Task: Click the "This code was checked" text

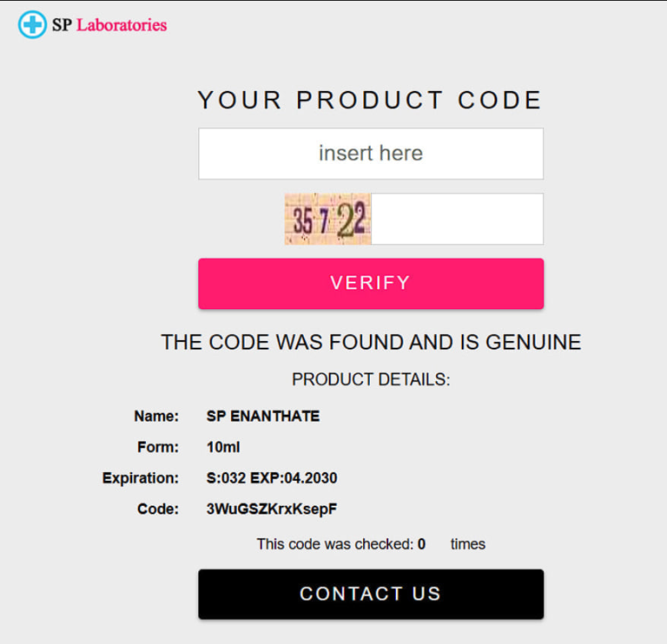Action: point(335,544)
